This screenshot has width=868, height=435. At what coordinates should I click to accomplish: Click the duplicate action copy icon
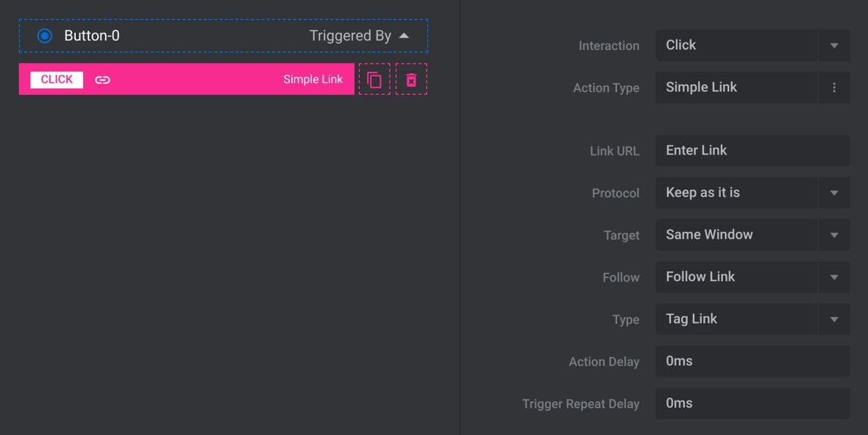pyautogui.click(x=374, y=79)
